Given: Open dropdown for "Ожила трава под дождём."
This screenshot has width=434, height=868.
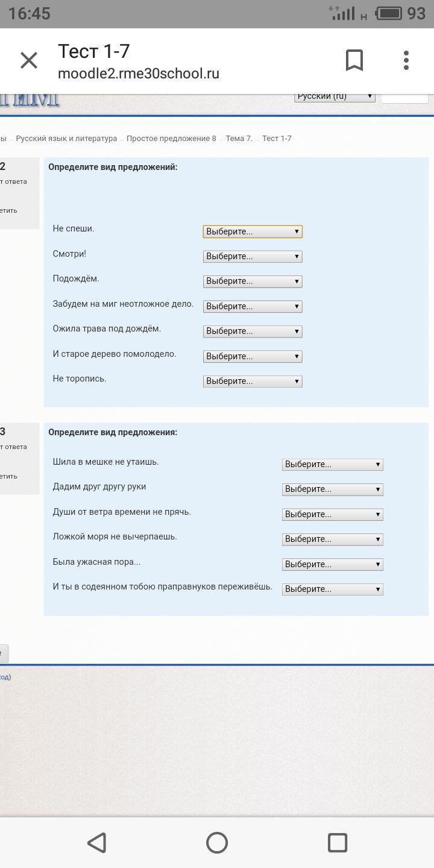Looking at the screenshot, I should tap(253, 332).
